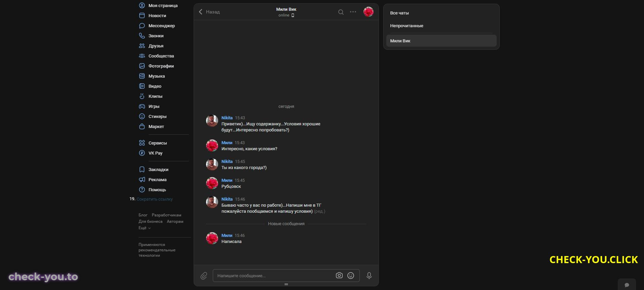Click the Сократить ссылку link
Screen dimensions: 644x290
pyautogui.click(x=154, y=199)
